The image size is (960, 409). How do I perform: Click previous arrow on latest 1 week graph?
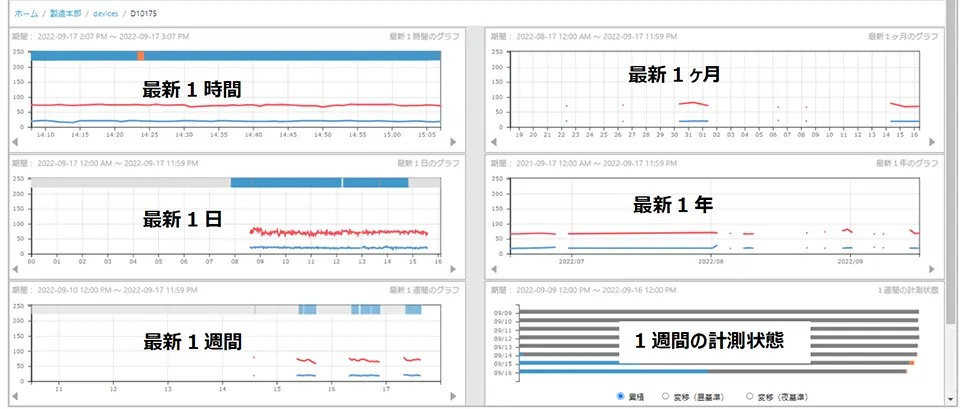15,395
